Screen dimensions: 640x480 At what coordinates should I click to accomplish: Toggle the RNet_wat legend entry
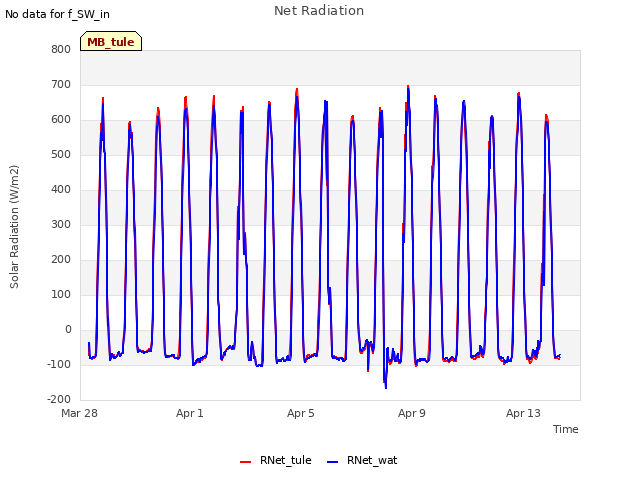coord(362,460)
